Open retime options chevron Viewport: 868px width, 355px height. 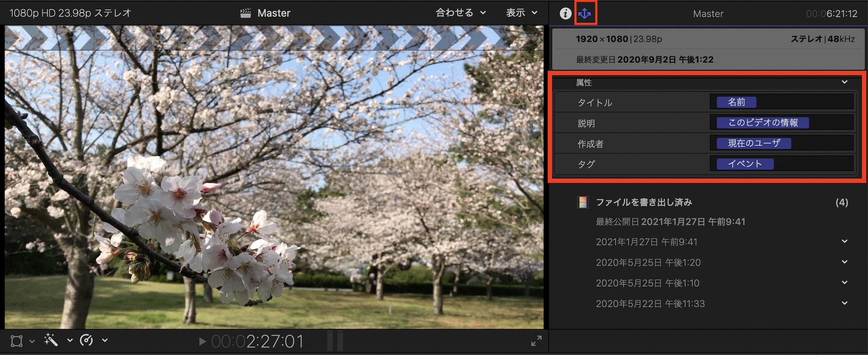(105, 341)
